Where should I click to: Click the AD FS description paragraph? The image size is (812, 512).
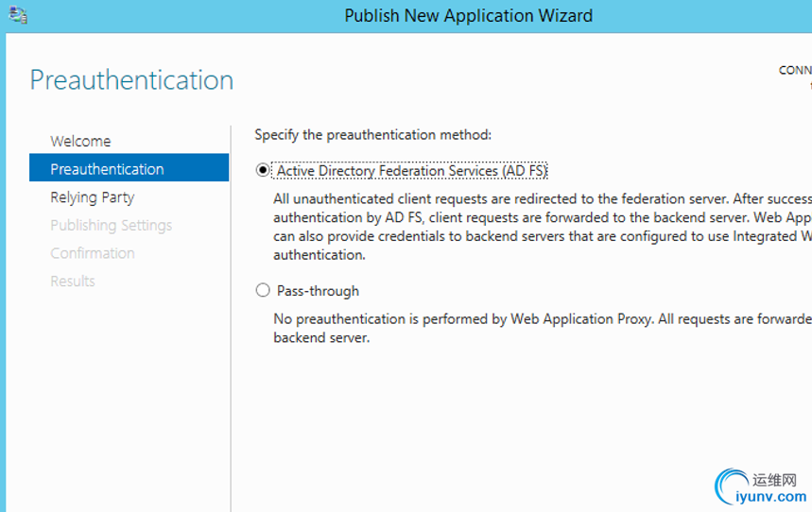coord(543,227)
